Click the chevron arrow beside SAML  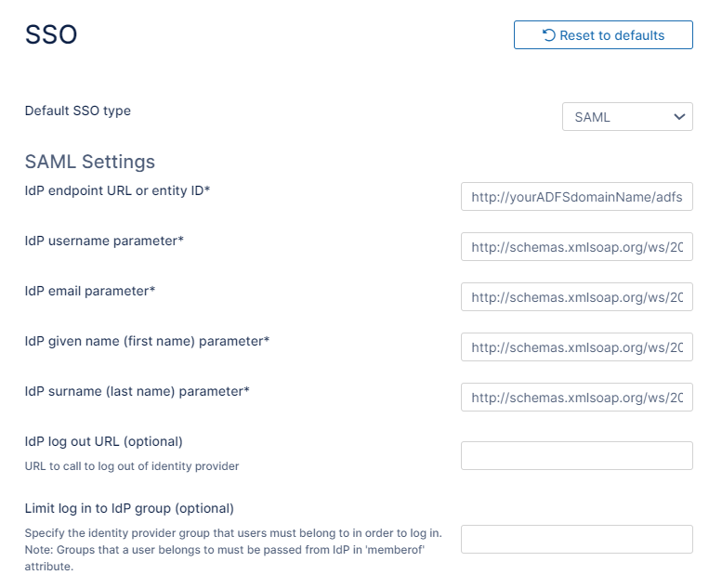tap(677, 117)
